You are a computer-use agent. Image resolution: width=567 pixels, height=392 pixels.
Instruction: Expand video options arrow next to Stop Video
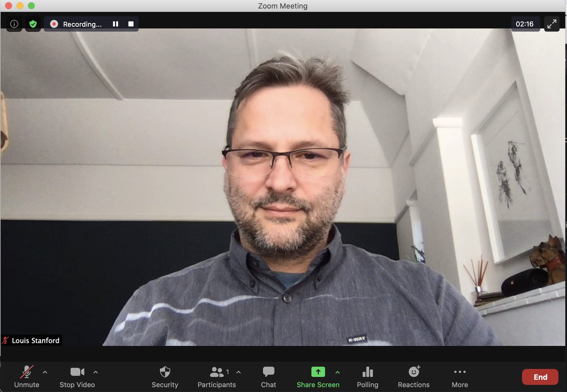coord(96,372)
